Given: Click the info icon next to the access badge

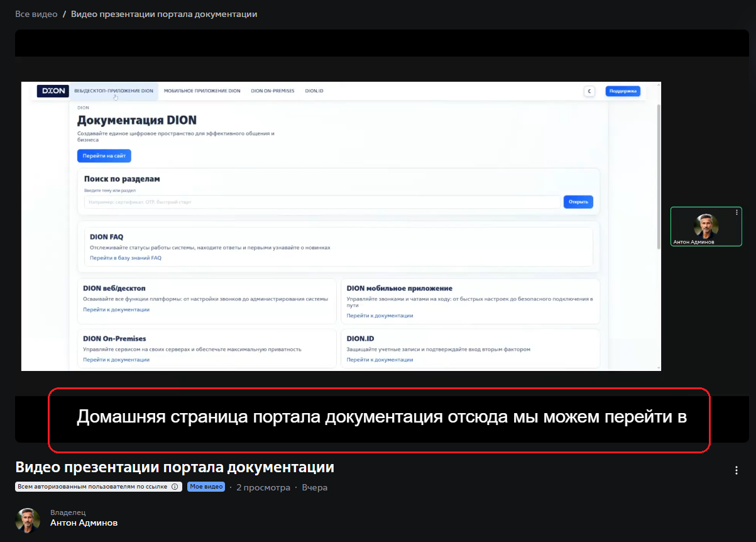Looking at the screenshot, I should click(x=174, y=486).
